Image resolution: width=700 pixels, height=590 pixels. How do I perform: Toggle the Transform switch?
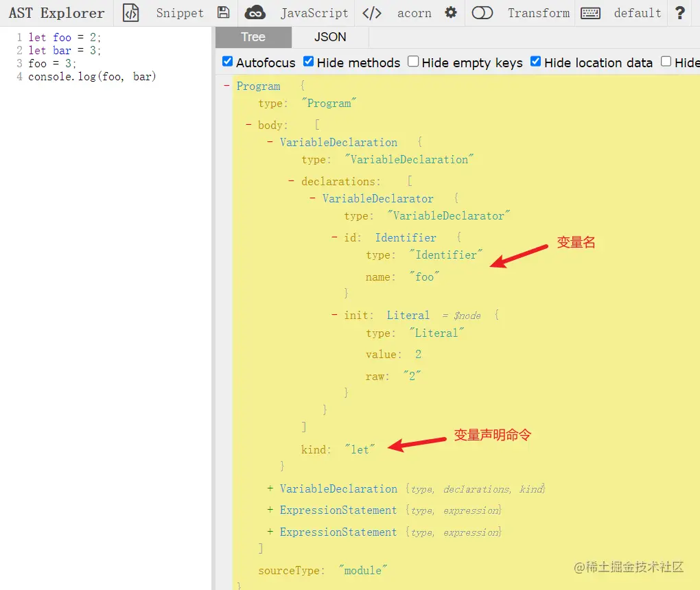click(x=482, y=12)
